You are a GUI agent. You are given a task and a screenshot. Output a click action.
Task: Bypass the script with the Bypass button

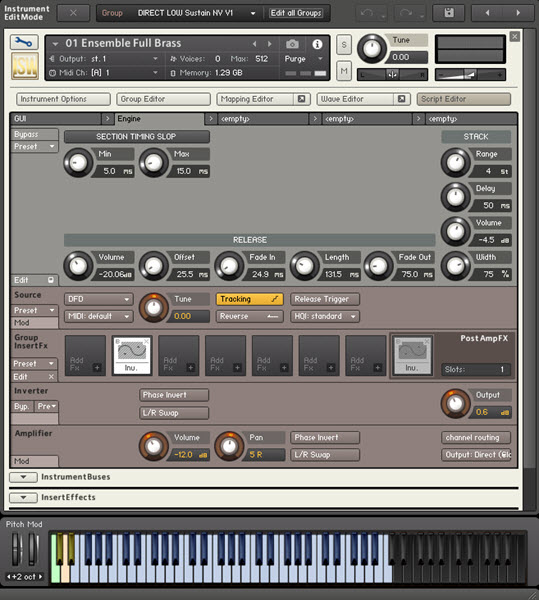pyautogui.click(x=34, y=134)
